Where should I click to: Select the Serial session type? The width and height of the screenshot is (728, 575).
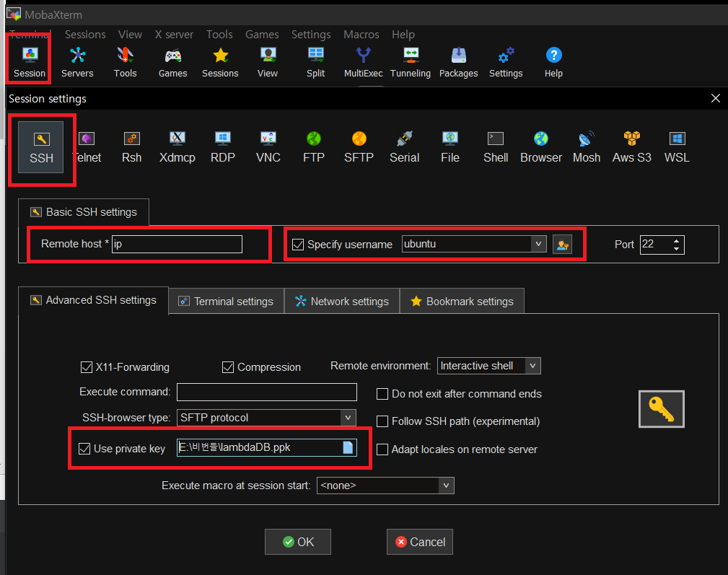click(404, 147)
